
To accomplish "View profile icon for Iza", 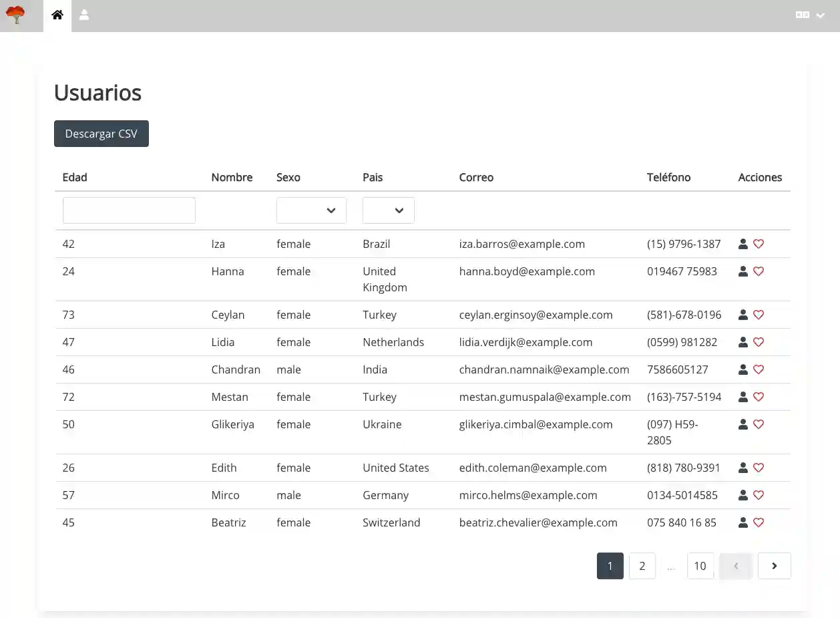I will (743, 244).
